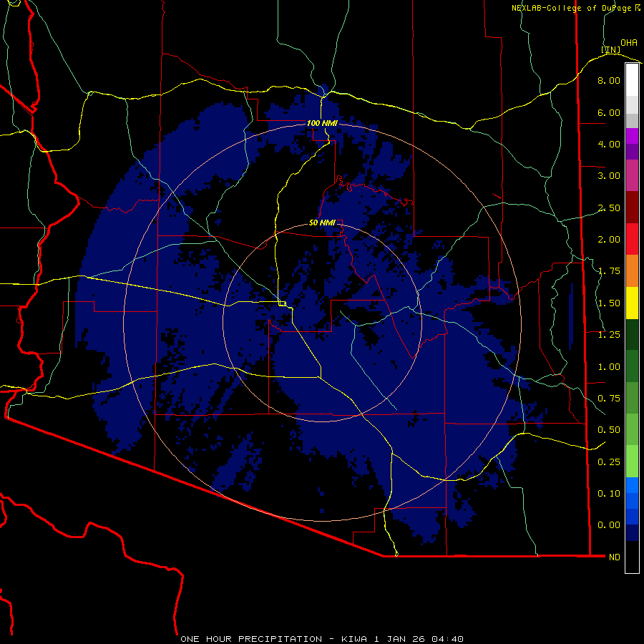This screenshot has height=644, width=644.
Task: Click the 0.00 legend value
Action: coord(609,525)
